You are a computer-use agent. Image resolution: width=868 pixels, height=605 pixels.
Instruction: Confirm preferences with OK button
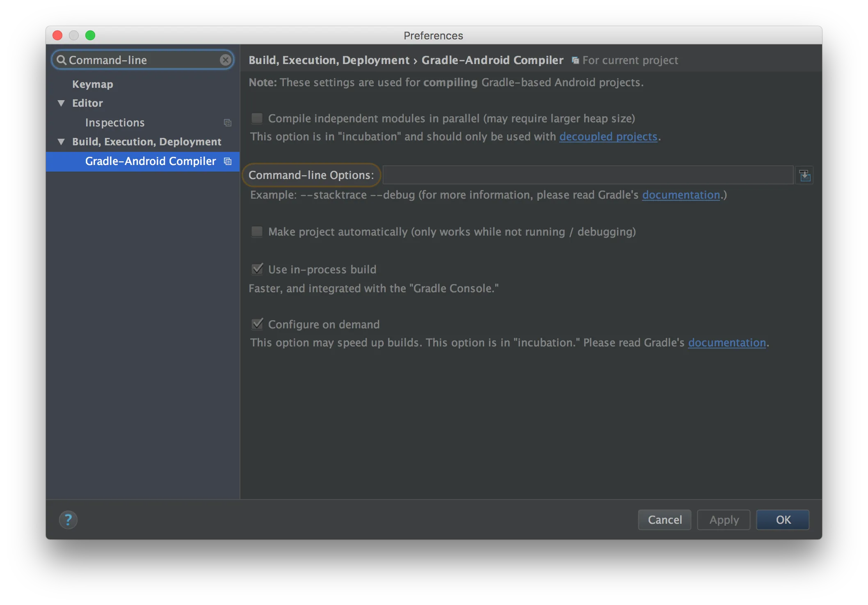pyautogui.click(x=782, y=520)
